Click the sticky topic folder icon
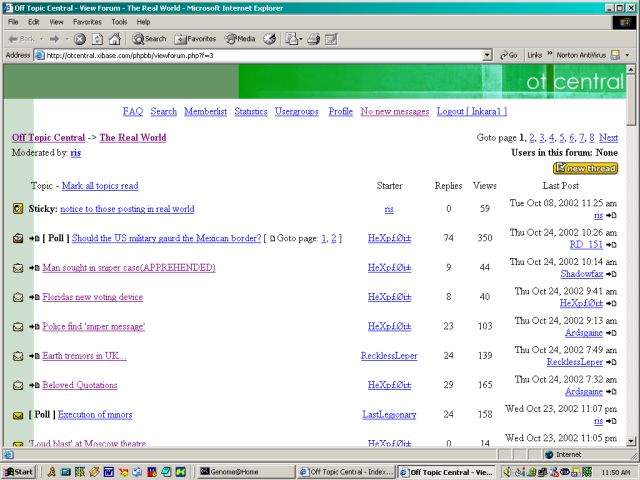This screenshot has height=480, width=640. coord(18,209)
